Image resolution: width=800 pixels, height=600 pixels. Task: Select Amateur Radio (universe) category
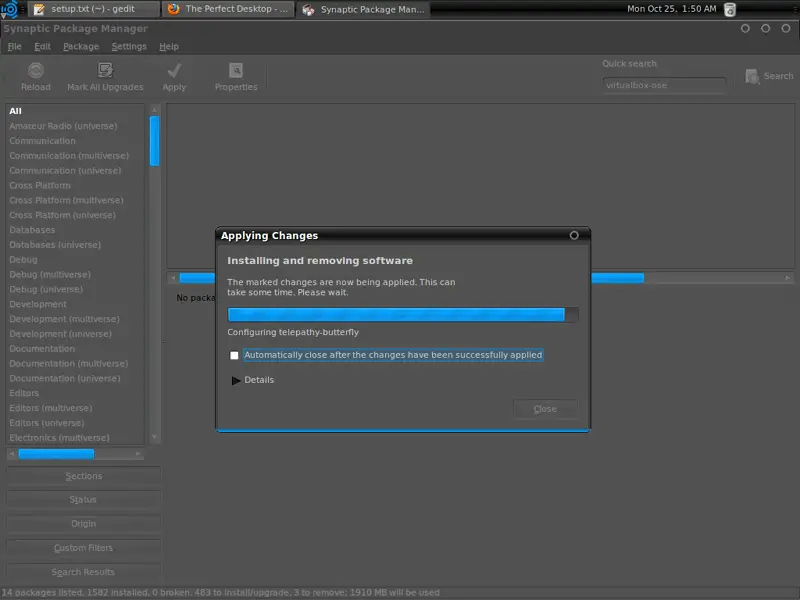76,126
